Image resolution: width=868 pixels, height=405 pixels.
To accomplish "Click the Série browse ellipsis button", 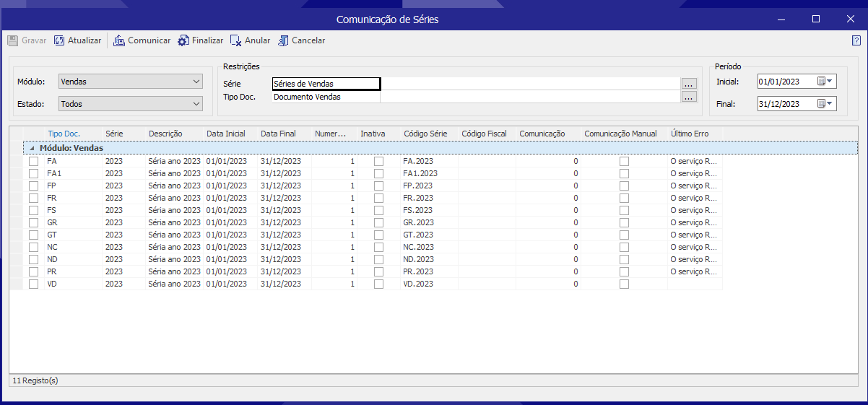I will coord(688,84).
